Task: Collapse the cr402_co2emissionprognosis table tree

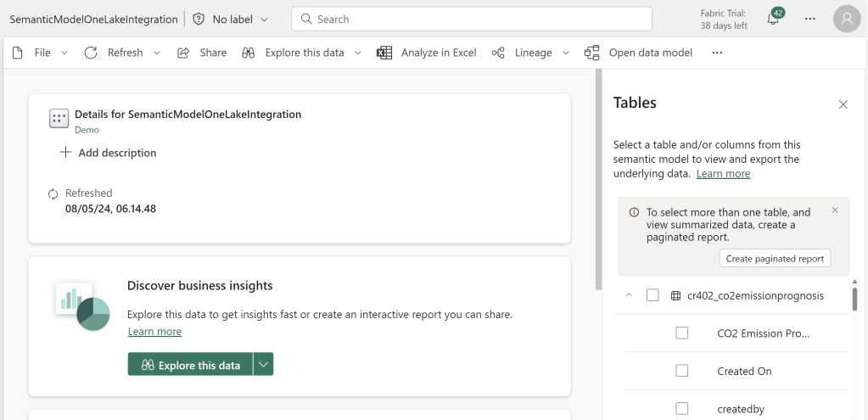Action: point(629,295)
